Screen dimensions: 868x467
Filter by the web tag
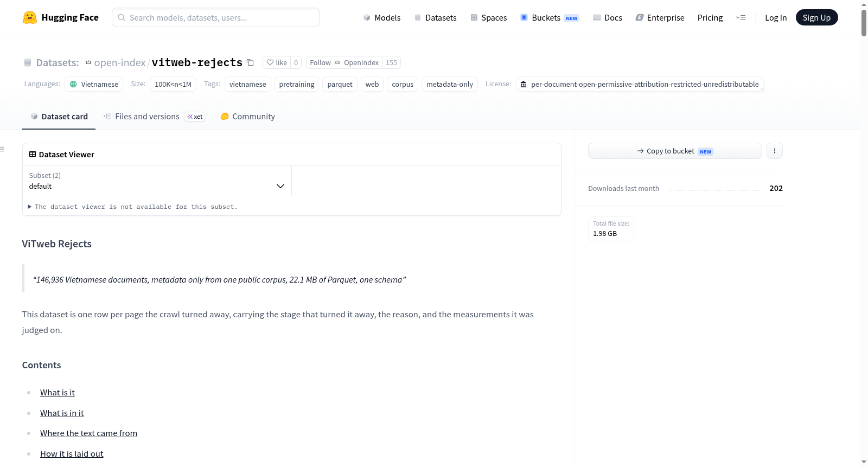[x=372, y=84]
